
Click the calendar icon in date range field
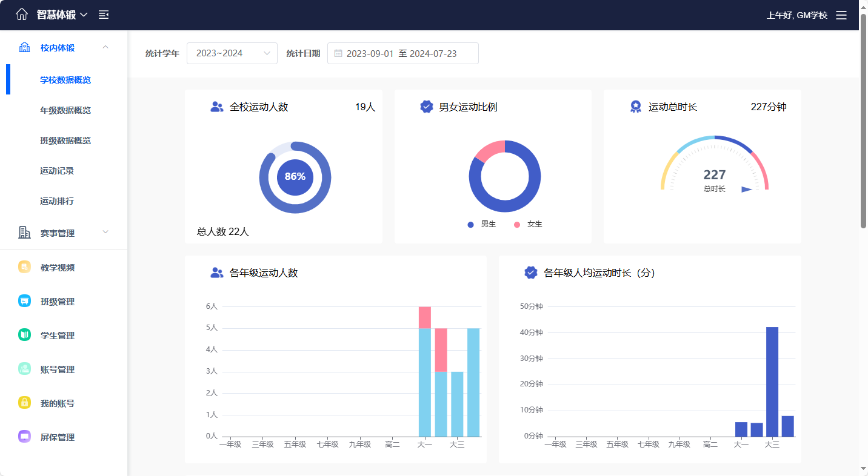coord(338,53)
